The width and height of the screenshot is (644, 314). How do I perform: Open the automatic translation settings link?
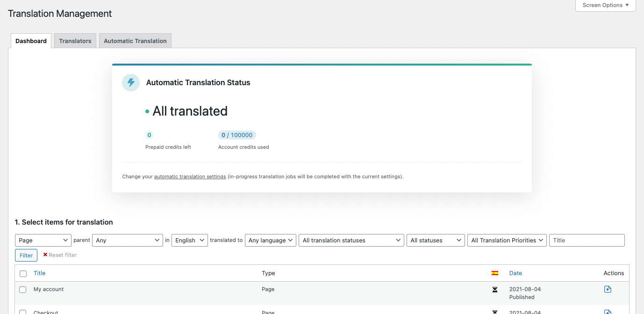190,177
